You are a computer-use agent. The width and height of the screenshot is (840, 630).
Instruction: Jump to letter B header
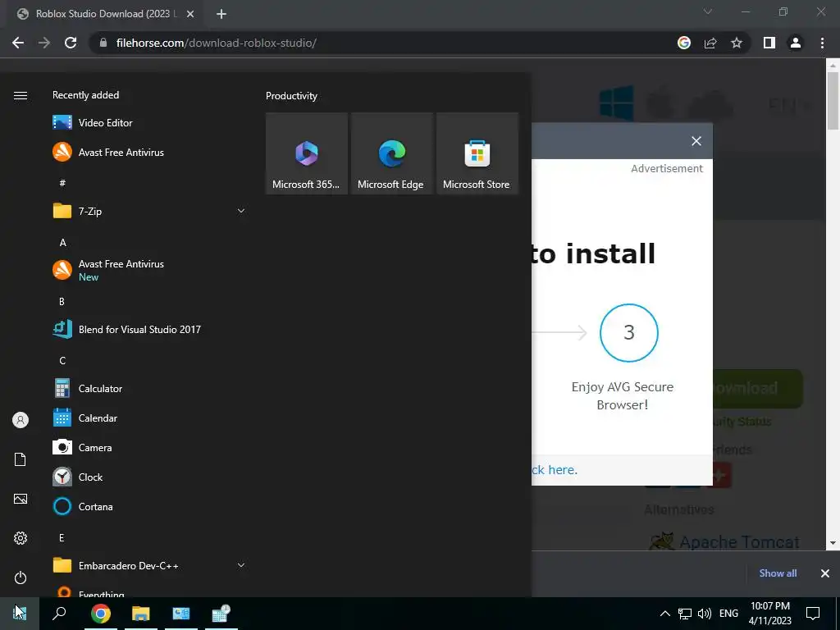[62, 302]
